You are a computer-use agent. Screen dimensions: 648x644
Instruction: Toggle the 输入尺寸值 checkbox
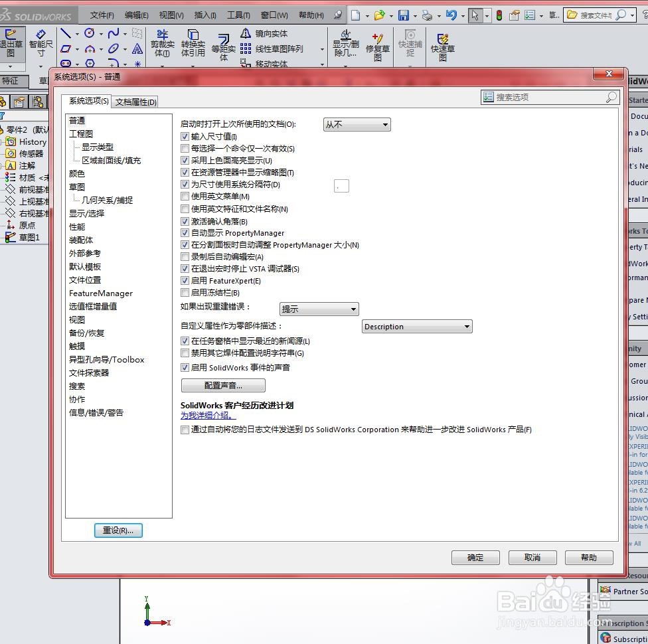(x=185, y=136)
